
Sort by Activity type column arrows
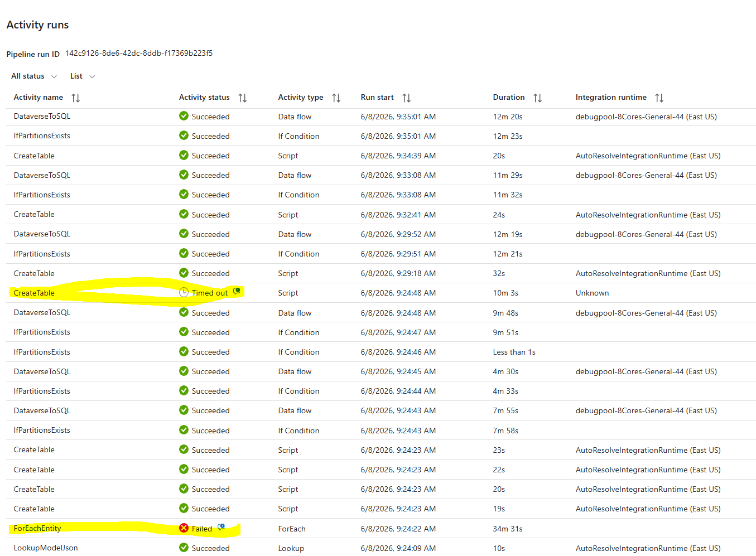point(336,98)
